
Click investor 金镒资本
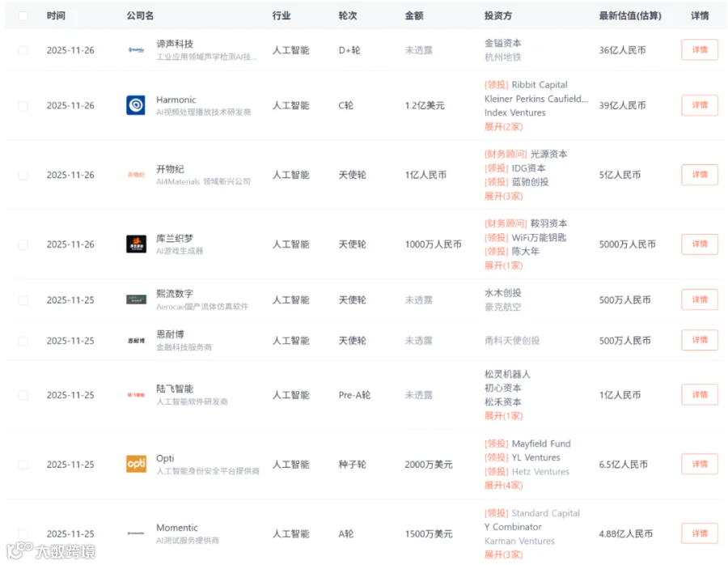[503, 43]
